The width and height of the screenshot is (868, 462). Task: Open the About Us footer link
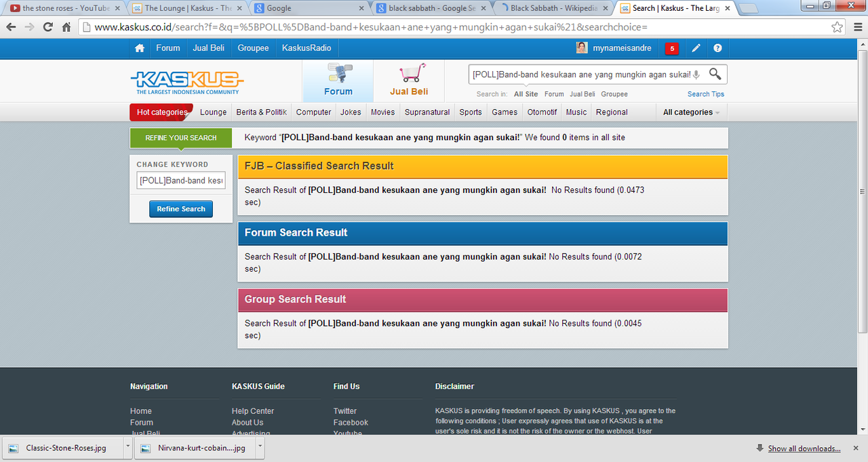tap(248, 423)
